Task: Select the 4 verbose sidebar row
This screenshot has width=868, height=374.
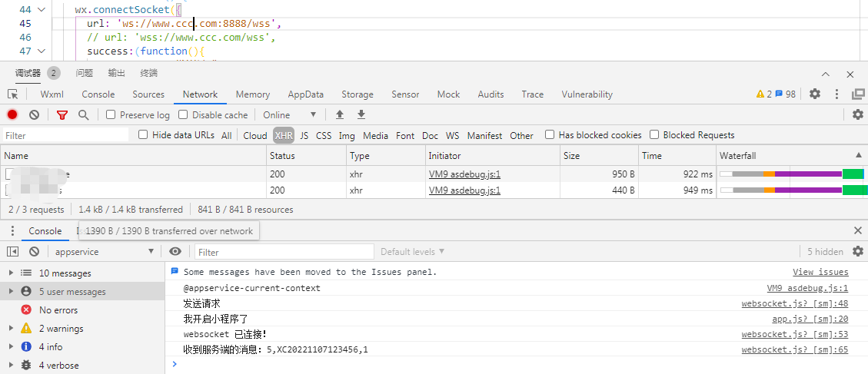Action: coord(83,365)
